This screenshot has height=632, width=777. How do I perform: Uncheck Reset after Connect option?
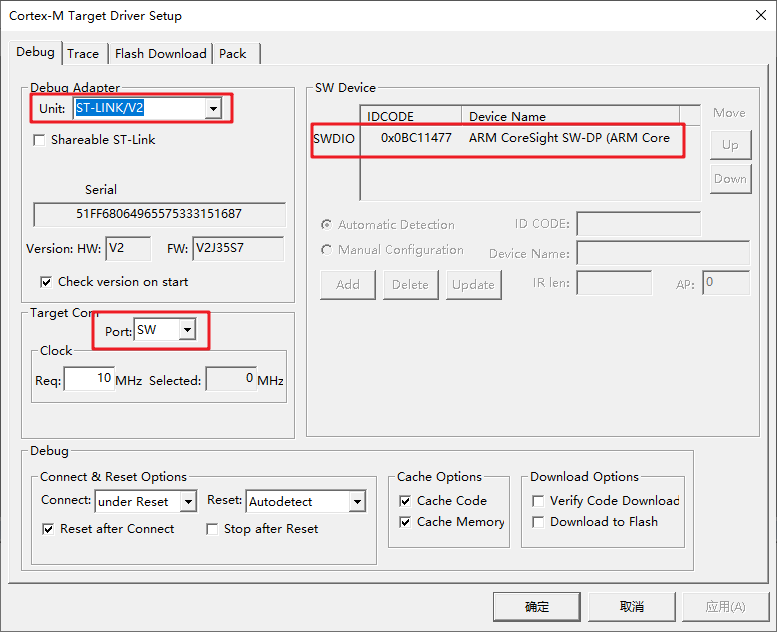point(48,529)
